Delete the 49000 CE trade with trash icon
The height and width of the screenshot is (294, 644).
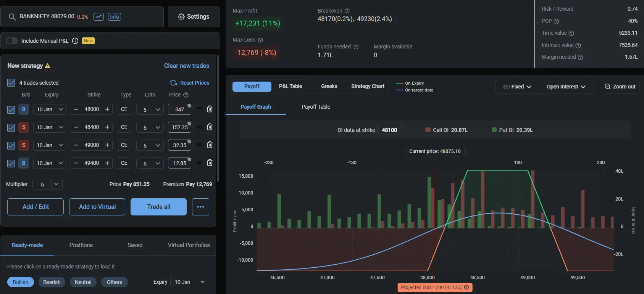(210, 145)
